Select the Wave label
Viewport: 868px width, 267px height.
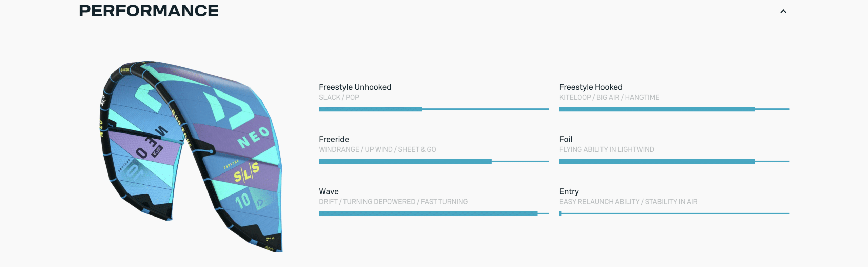329,191
